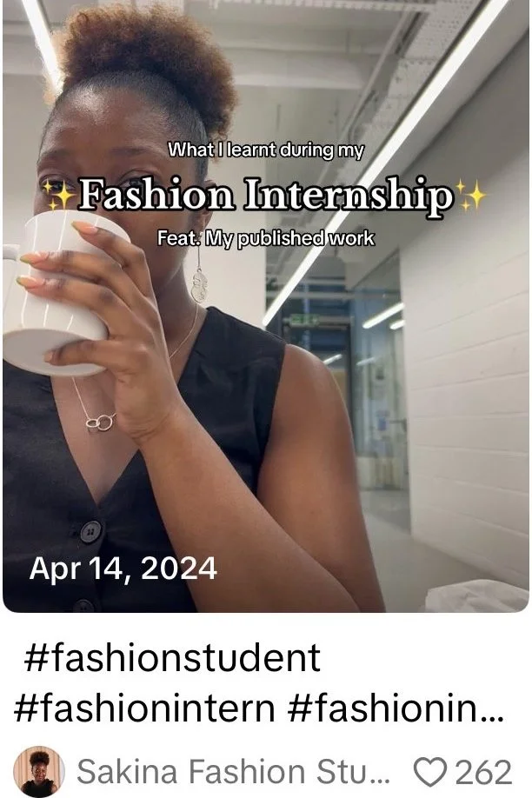
Task: Click the left sparkle emoji beside Fashion Internship
Action: pyautogui.click(x=57, y=196)
